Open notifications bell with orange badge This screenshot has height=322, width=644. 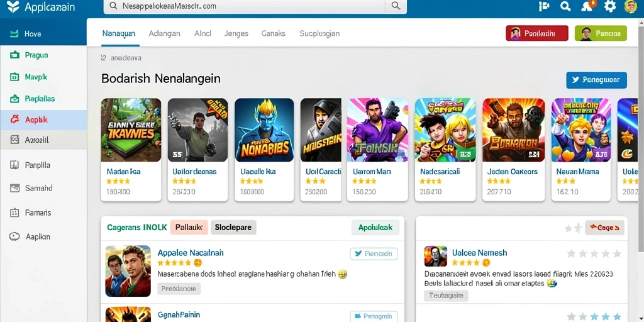[x=589, y=6]
